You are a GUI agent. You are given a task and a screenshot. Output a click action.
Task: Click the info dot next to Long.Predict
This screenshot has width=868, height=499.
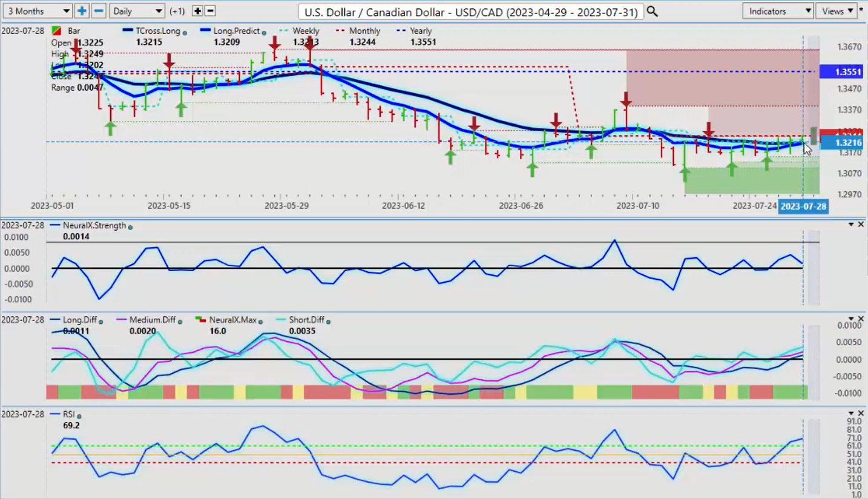(x=264, y=32)
